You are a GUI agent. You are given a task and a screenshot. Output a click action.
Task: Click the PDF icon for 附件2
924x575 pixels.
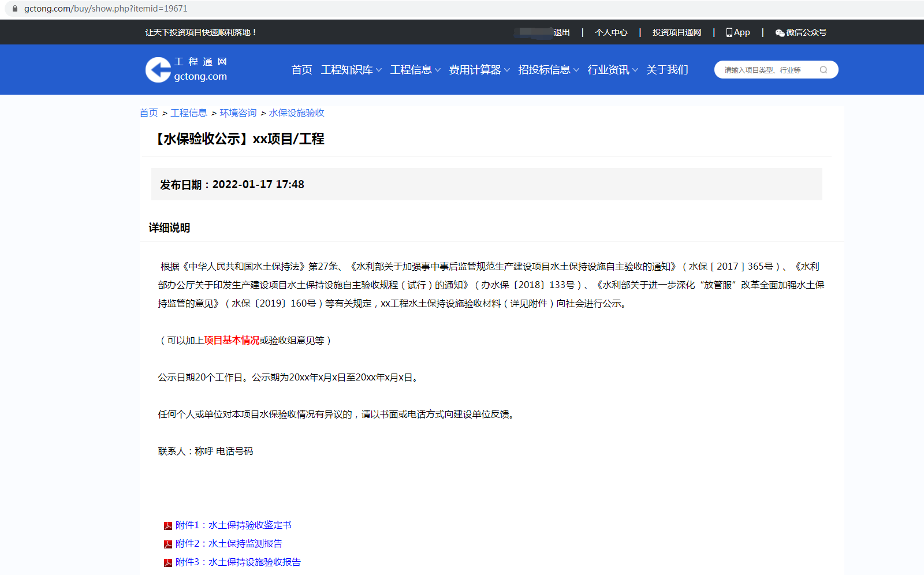click(x=168, y=544)
